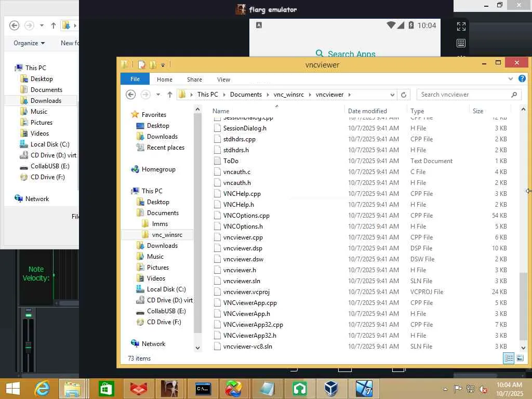532x399 pixels.
Task: Click the File Explorer taskbar icon
Action: tap(73, 389)
